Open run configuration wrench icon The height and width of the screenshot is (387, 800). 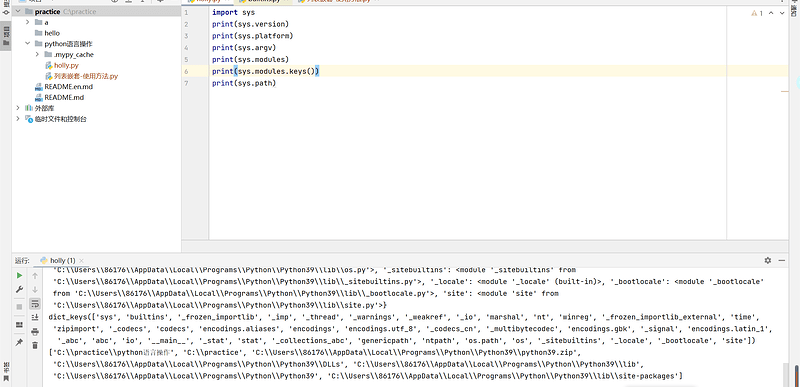tap(19, 289)
